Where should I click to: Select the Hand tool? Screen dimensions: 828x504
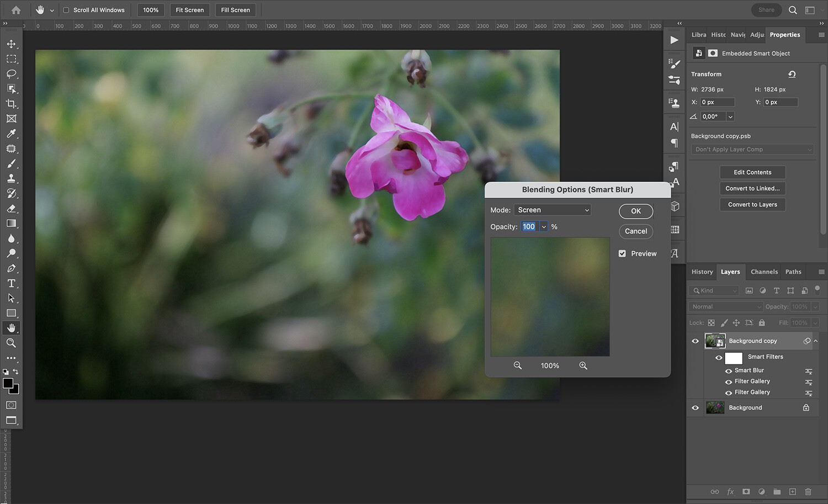(11, 327)
